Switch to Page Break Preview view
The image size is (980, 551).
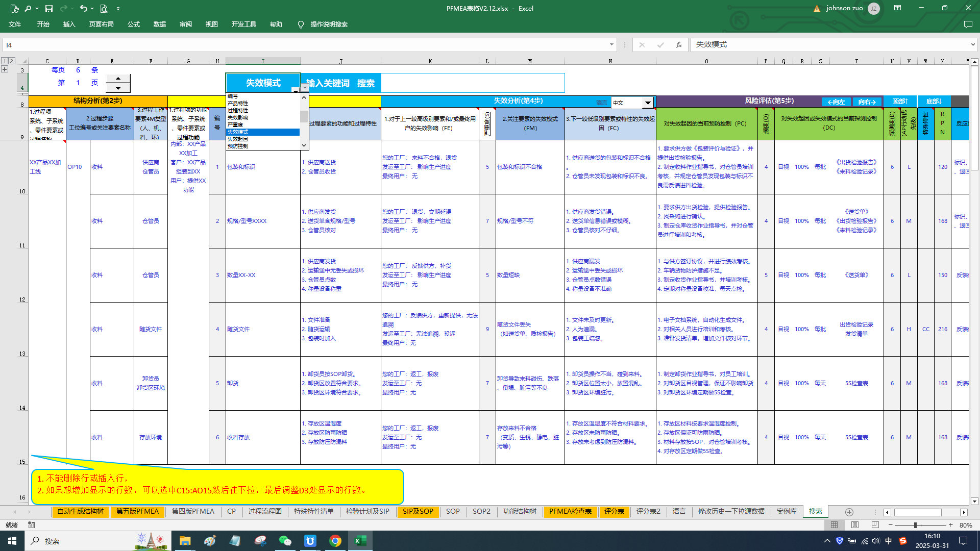point(875,525)
